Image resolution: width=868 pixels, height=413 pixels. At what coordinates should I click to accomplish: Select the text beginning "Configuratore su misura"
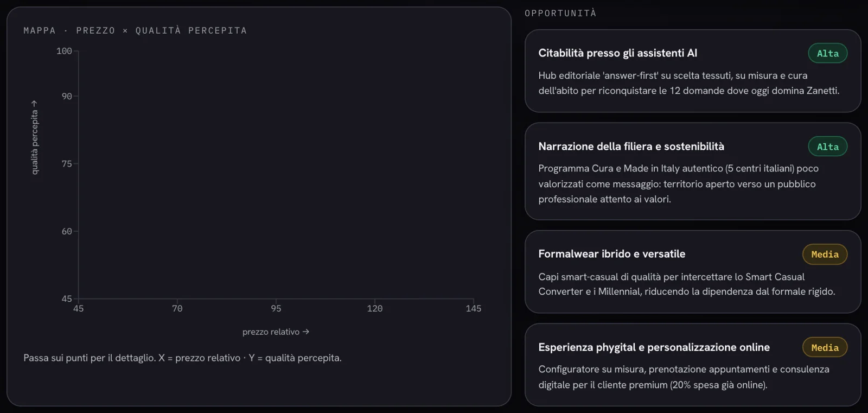click(684, 377)
